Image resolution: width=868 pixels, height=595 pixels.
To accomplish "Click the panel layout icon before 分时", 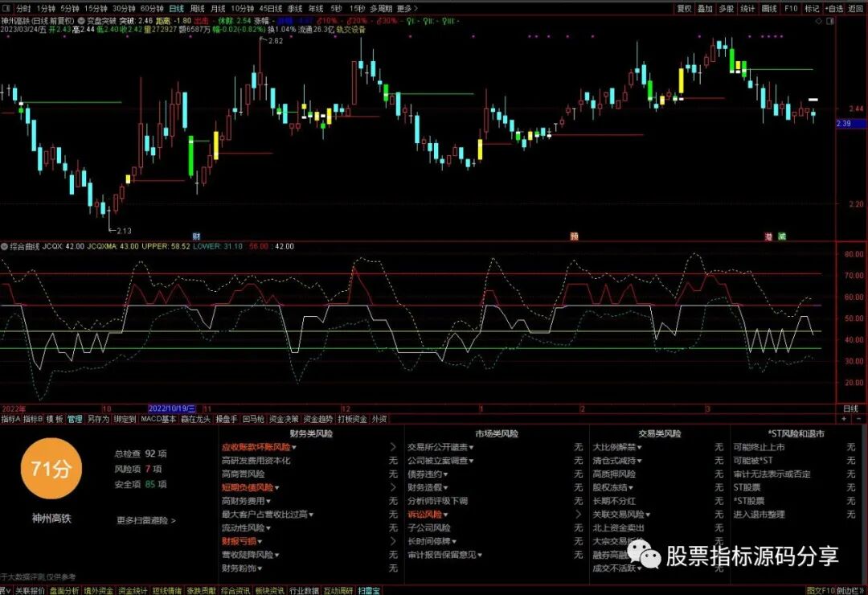I will (x=6, y=8).
